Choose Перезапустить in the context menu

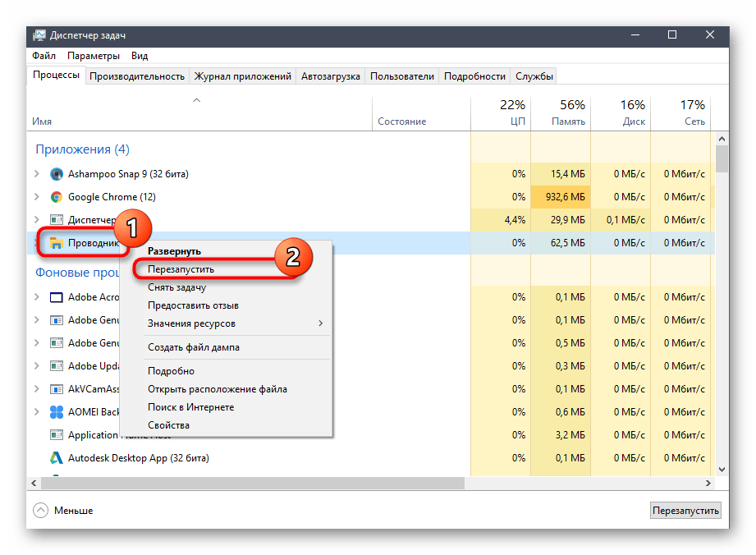coord(181,269)
